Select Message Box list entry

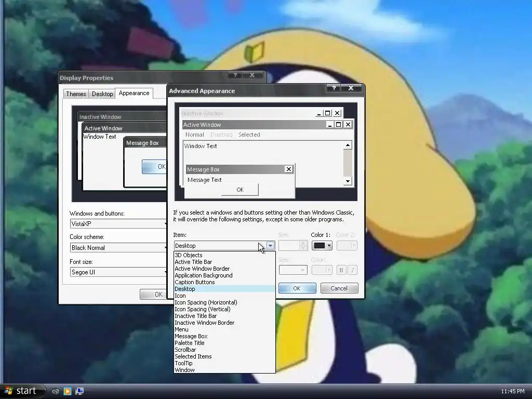point(224,336)
